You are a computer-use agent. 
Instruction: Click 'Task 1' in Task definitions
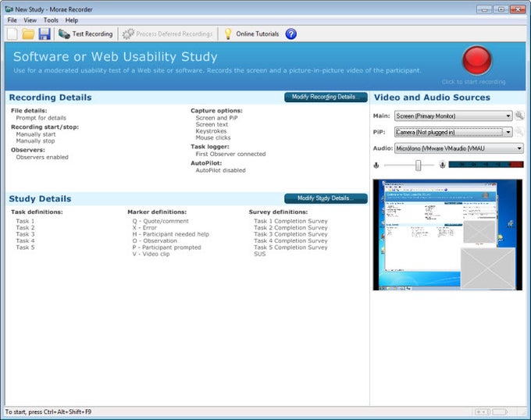(25, 221)
